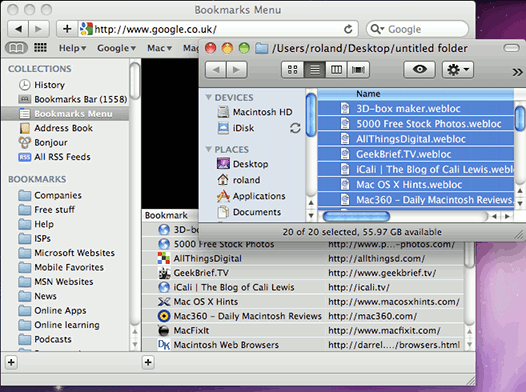The width and height of the screenshot is (526, 392).
Task: Click Finder file list vertical scrollbar thumb
Action: coord(520,118)
